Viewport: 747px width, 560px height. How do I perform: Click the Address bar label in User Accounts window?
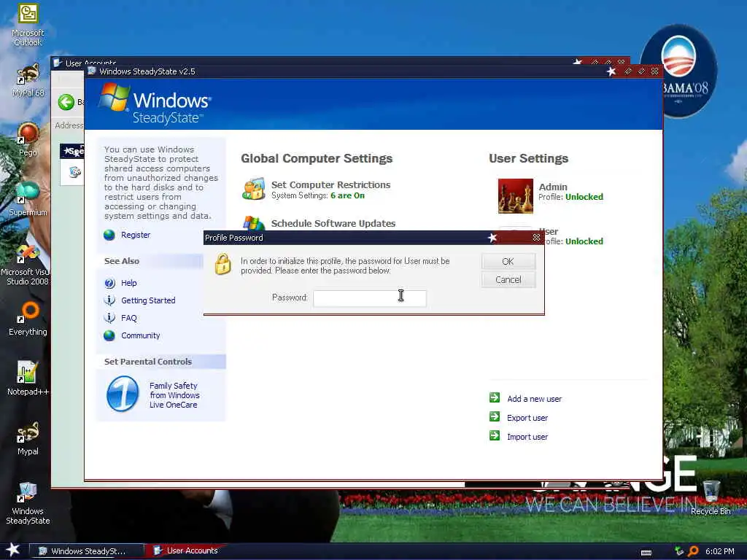point(69,125)
